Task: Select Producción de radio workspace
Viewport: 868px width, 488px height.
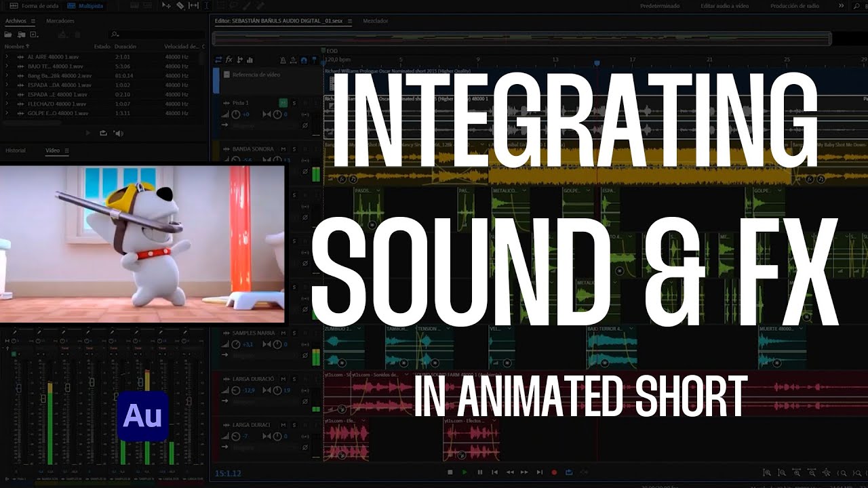Action: click(795, 6)
